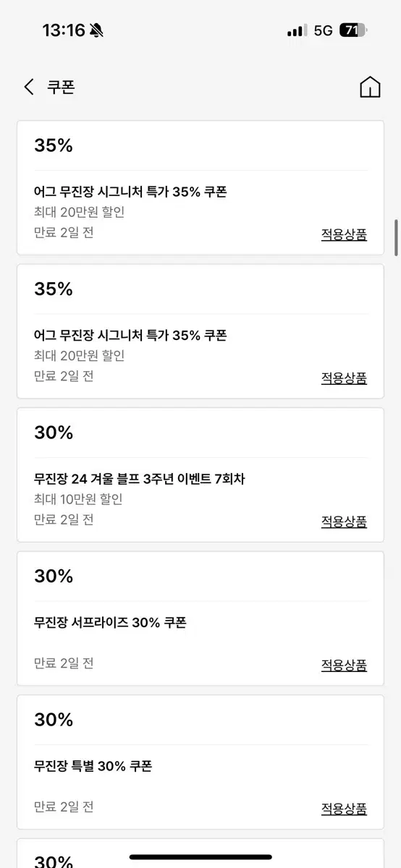Tap the 13:16 clock in status bar
The width and height of the screenshot is (401, 868).
tap(64, 30)
